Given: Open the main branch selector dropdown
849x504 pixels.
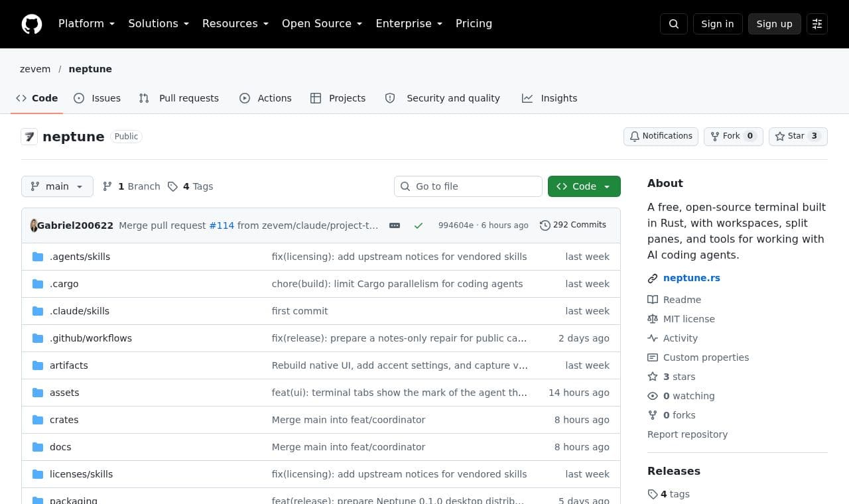Looking at the screenshot, I should [x=57, y=186].
